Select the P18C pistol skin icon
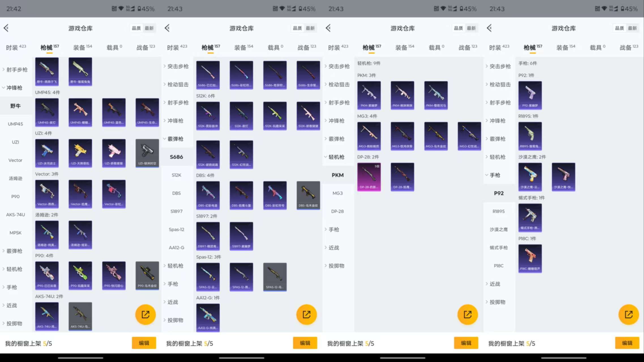This screenshot has width=644, height=362. click(530, 258)
